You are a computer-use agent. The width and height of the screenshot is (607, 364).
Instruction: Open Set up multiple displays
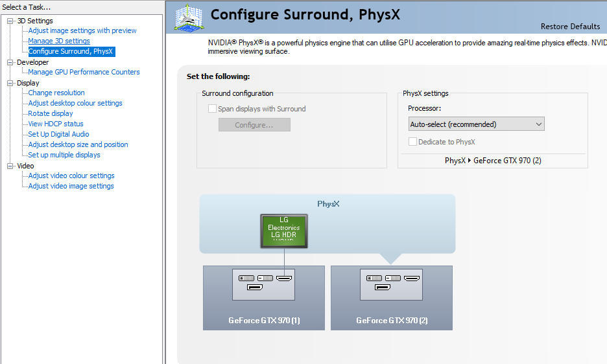pos(64,155)
